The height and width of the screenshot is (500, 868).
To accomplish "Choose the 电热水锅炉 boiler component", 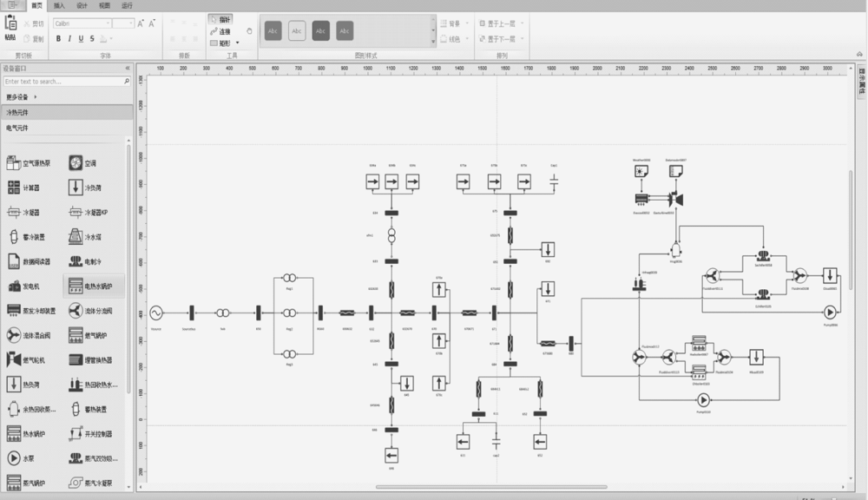I will pos(76,286).
